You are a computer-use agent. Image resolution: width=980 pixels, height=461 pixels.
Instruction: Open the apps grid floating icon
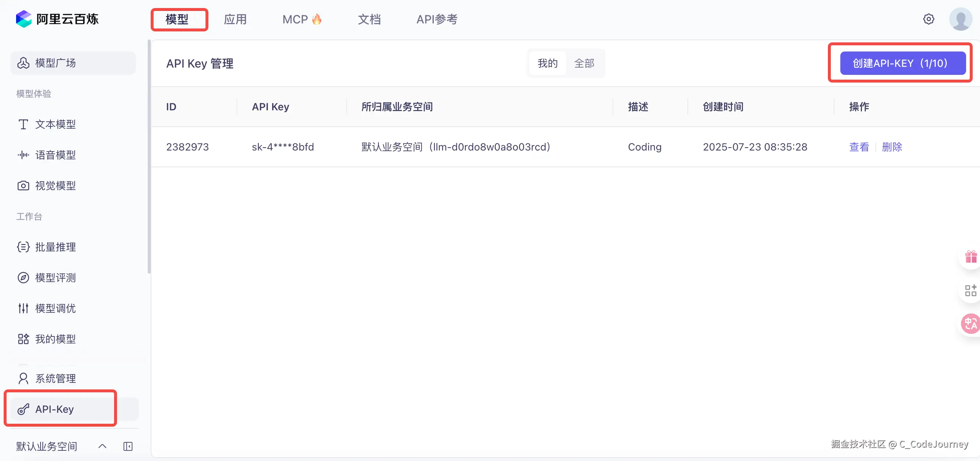[x=970, y=290]
